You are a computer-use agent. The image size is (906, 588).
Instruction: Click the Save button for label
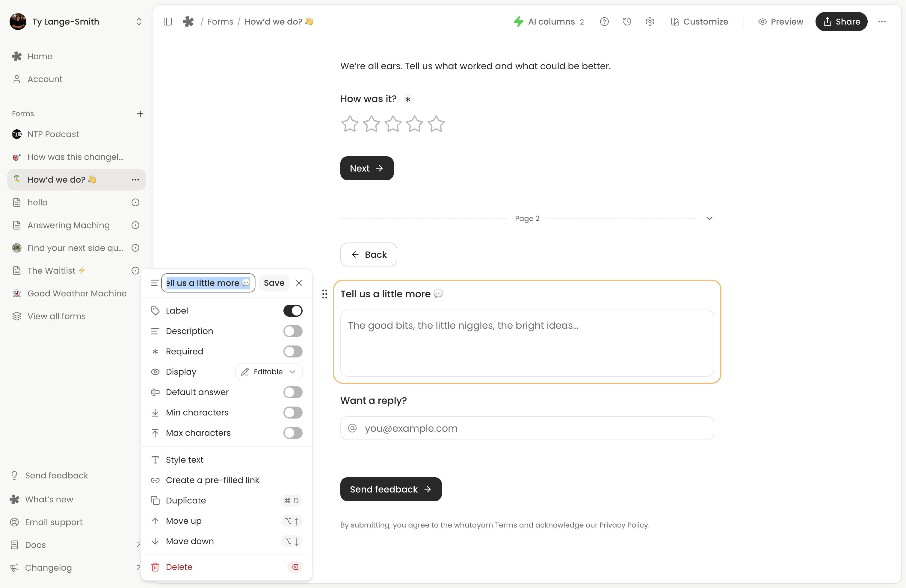(274, 283)
